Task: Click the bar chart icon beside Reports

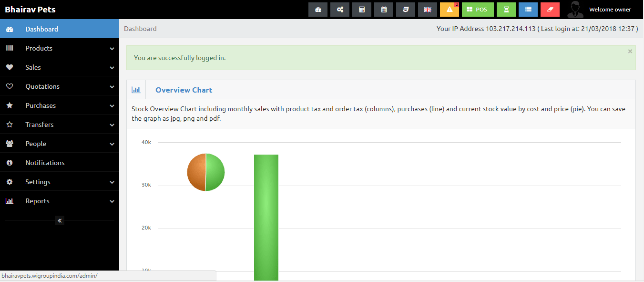Action: (10, 201)
